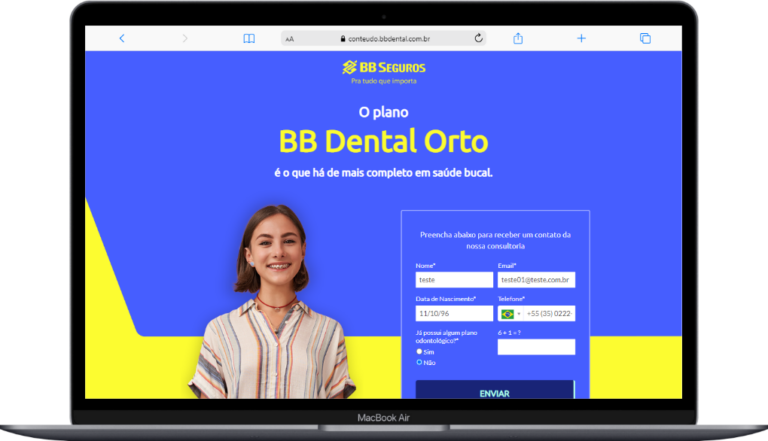768x441 pixels.
Task: Click the forward navigation chevron
Action: [x=185, y=38]
